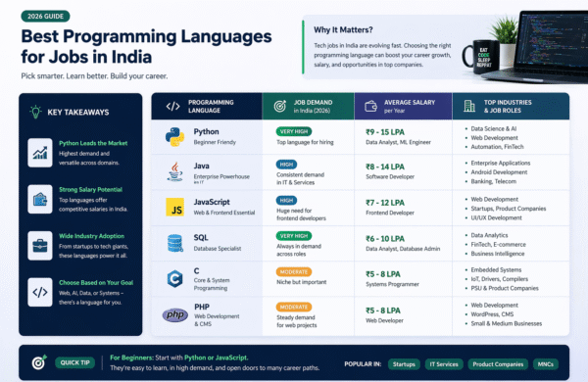Click the ₹8 - 14 LPA salary value

(385, 167)
